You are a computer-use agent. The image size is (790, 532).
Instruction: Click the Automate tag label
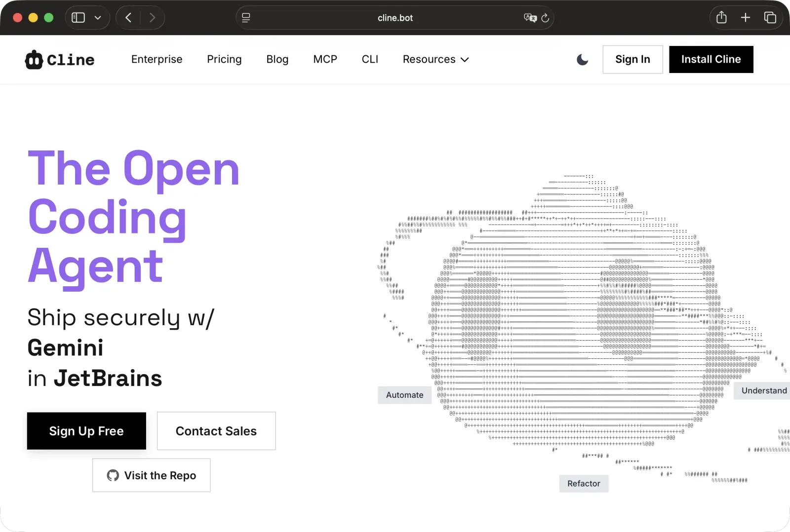tap(405, 395)
